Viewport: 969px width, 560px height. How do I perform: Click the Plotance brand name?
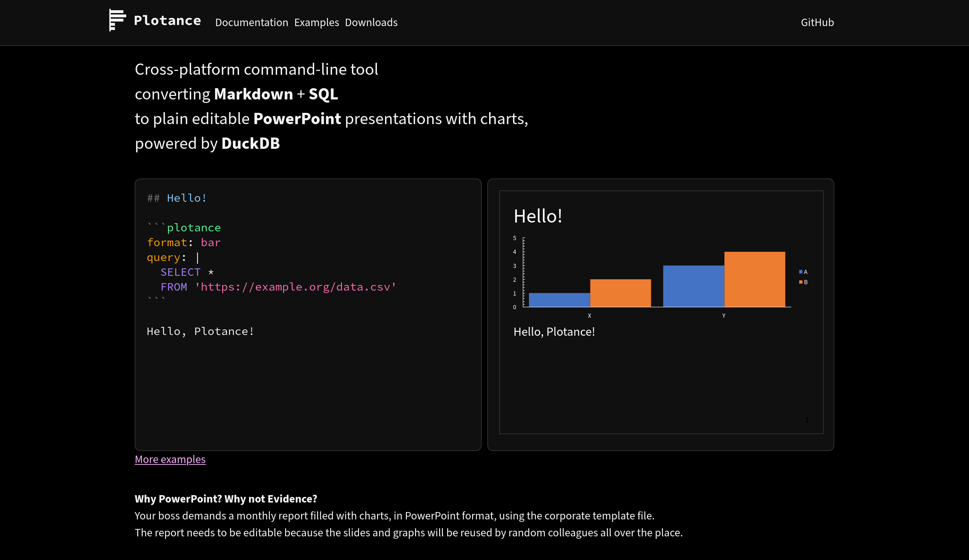pos(167,20)
